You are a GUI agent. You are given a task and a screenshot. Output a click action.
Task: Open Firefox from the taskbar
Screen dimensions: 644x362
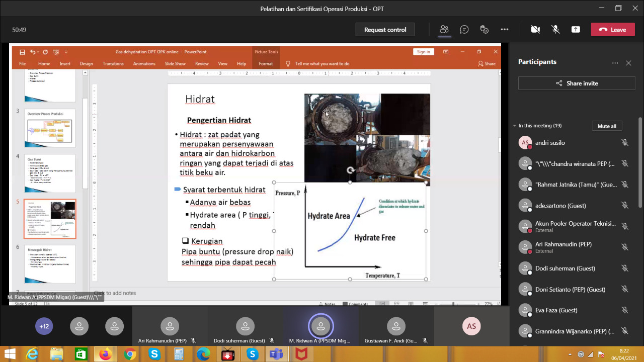105,354
